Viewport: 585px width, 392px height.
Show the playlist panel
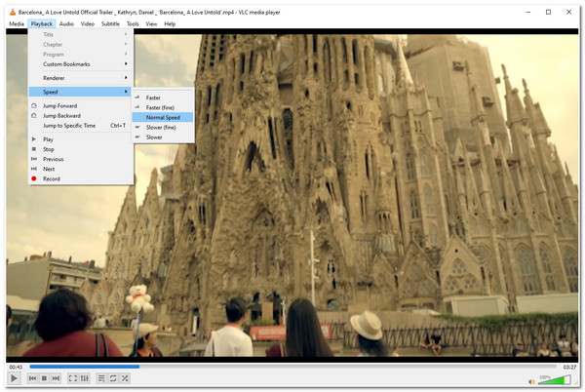101,378
